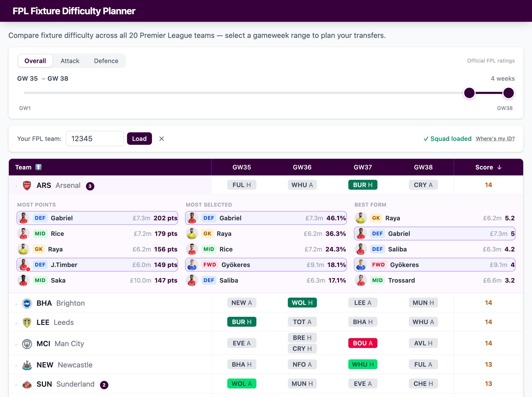The image size is (532, 397).
Task: Click the Arsenal club crest
Action: coord(27,186)
